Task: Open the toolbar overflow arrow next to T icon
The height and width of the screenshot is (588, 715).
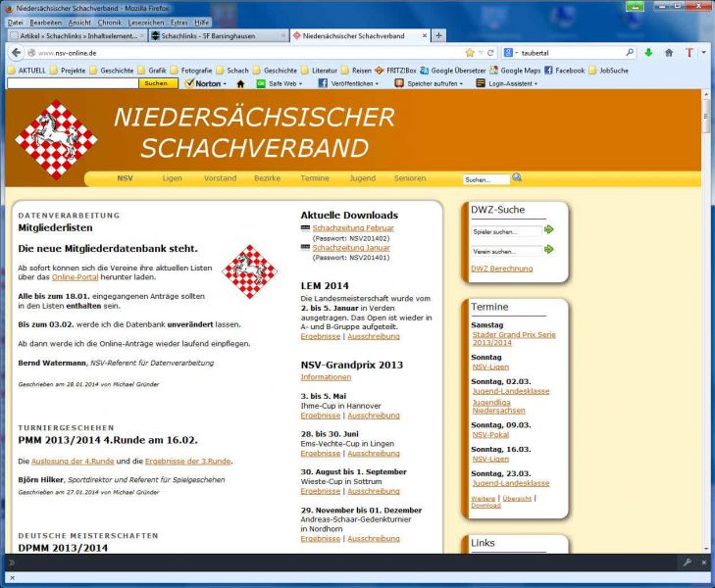Action: coord(704,53)
